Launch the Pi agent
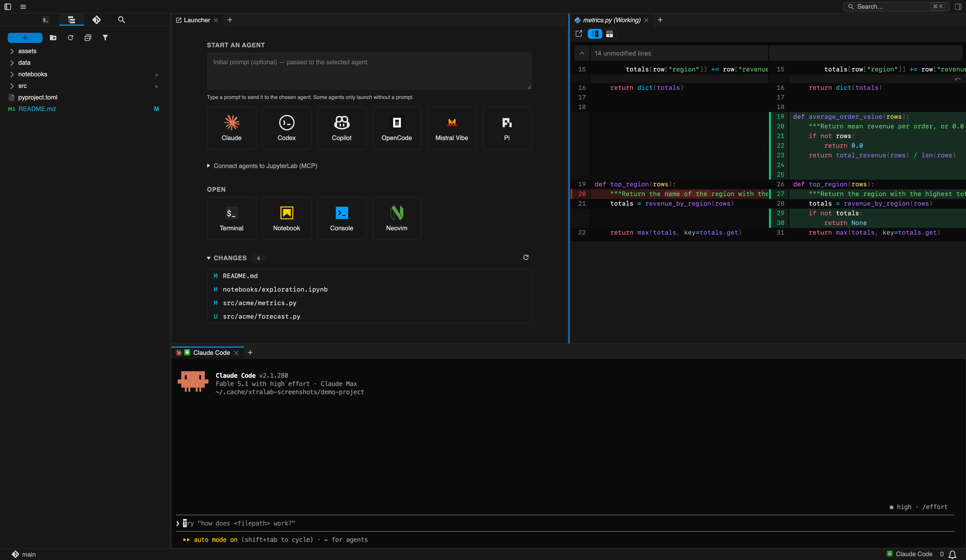Image resolution: width=966 pixels, height=560 pixels. [x=507, y=128]
